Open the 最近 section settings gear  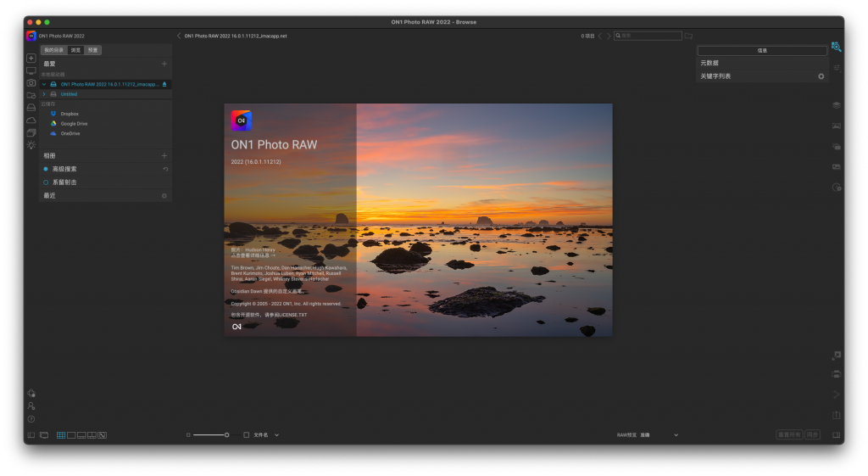(164, 196)
